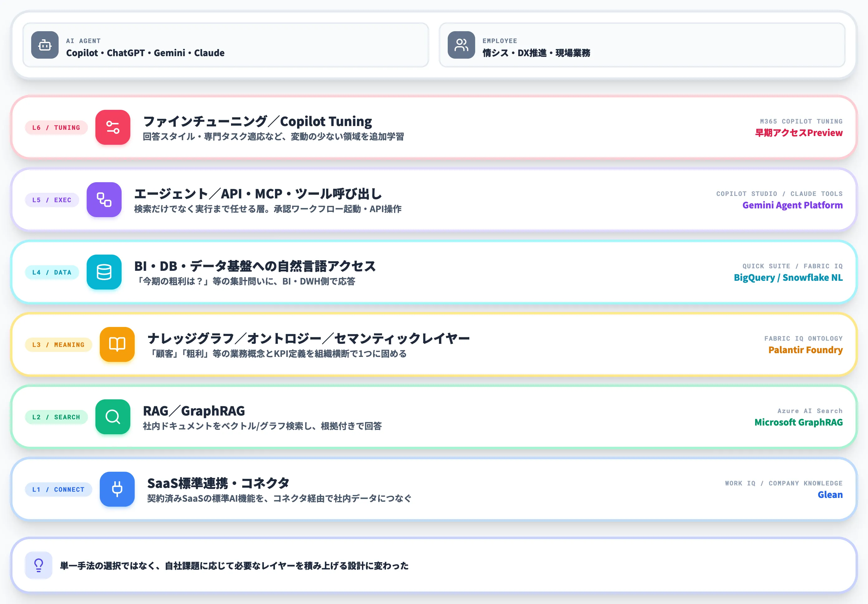This screenshot has width=868, height=604.
Task: Click the Microsoft GraphRAG label
Action: coord(798,422)
